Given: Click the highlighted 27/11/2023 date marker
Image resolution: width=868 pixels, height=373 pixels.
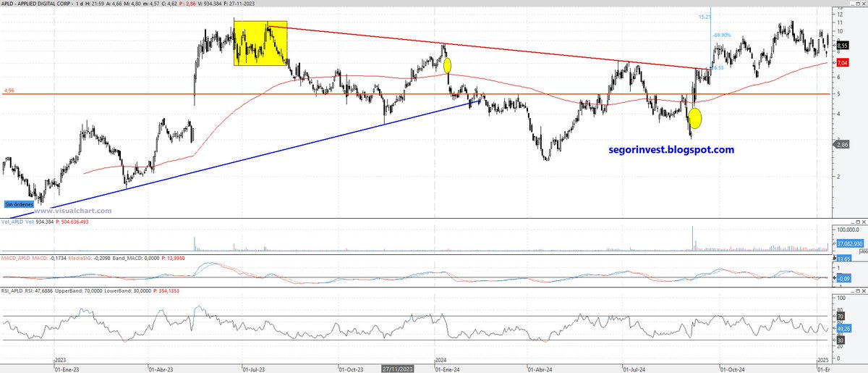Looking at the screenshot, I should (399, 368).
